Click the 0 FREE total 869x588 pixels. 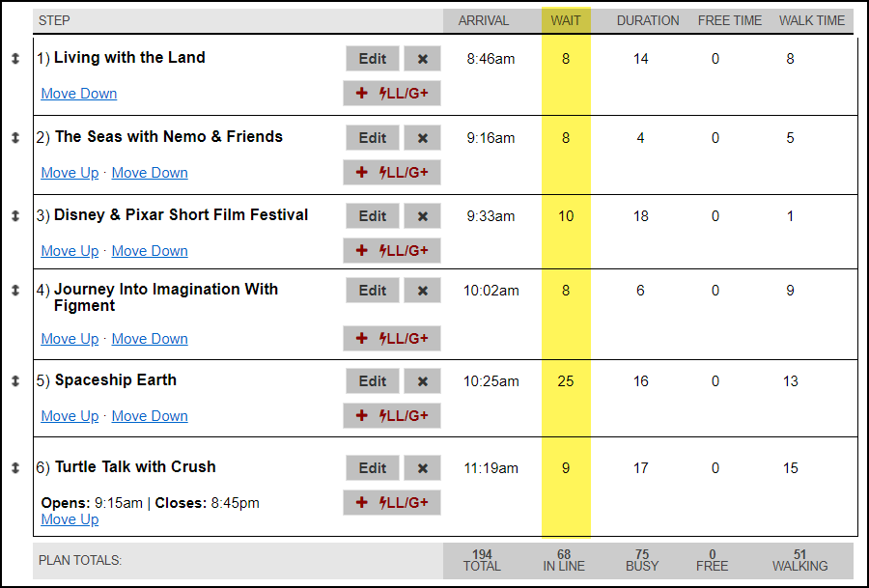713,560
